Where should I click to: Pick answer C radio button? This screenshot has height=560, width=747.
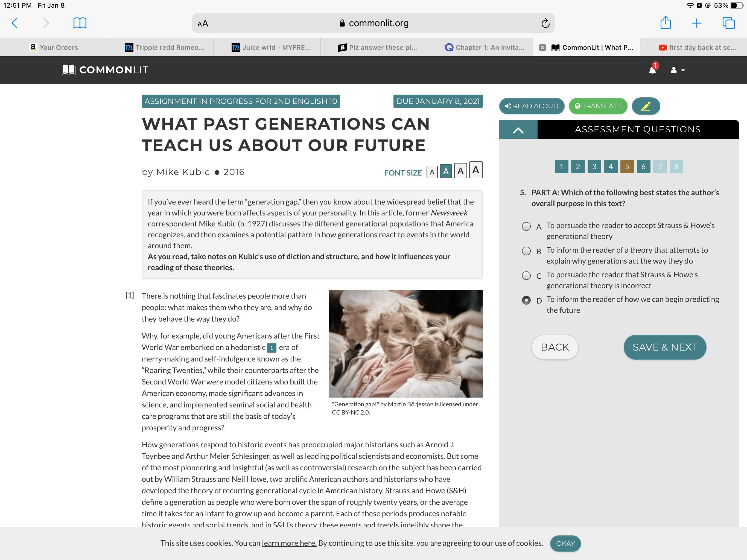coord(526,276)
